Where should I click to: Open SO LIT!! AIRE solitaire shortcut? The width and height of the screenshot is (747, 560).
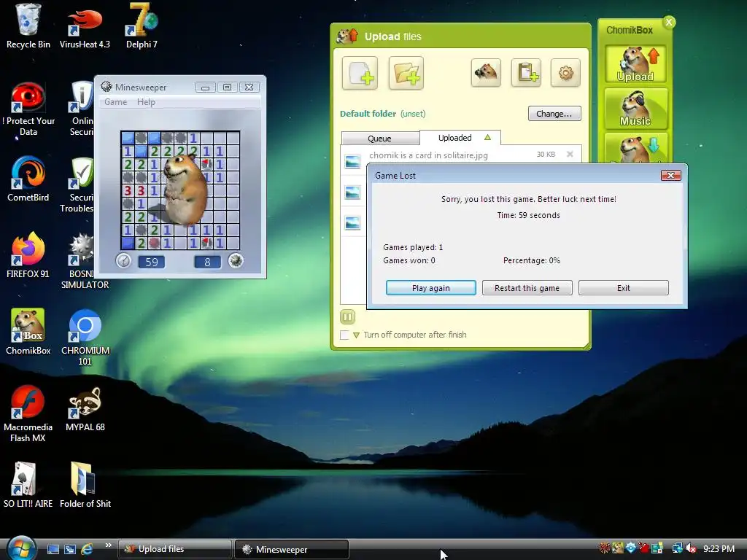(28, 485)
